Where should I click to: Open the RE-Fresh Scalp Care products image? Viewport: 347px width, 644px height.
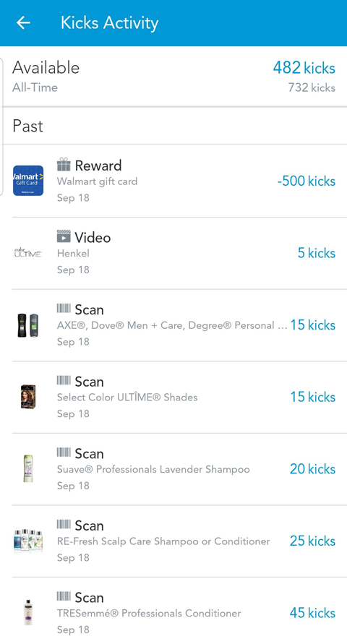28,541
